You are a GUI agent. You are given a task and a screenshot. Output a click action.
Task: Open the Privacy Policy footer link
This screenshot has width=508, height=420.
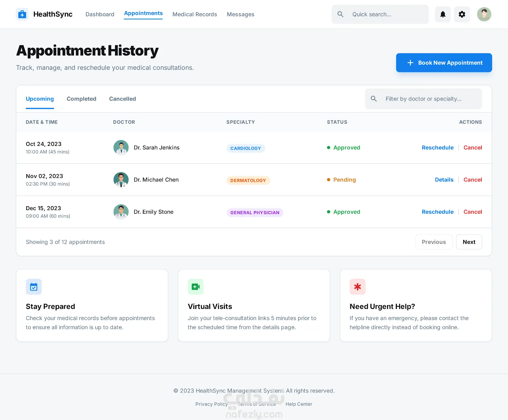coord(211,404)
